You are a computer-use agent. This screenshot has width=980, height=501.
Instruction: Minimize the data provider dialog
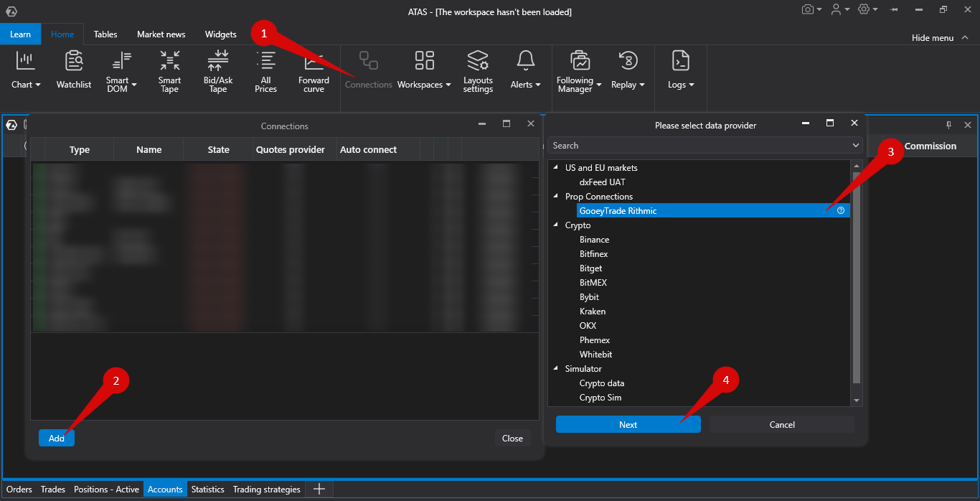pos(806,123)
